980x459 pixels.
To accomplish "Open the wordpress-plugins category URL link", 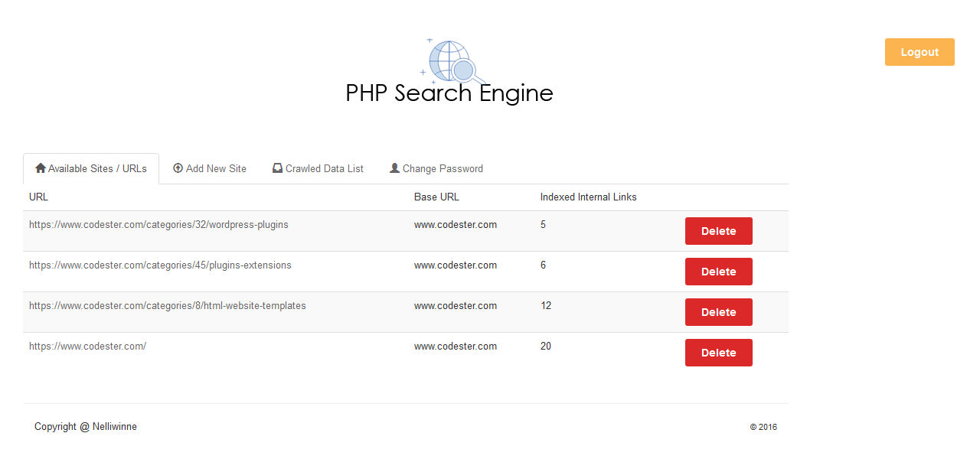I will 158,225.
